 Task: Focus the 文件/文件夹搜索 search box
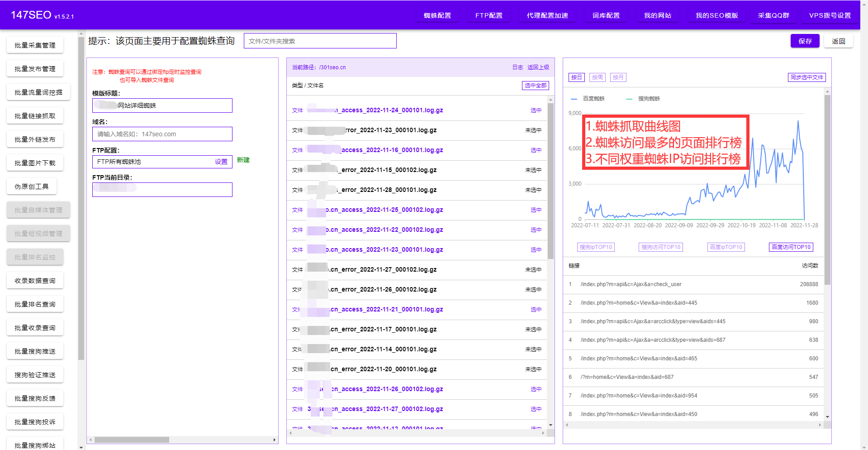pos(320,41)
